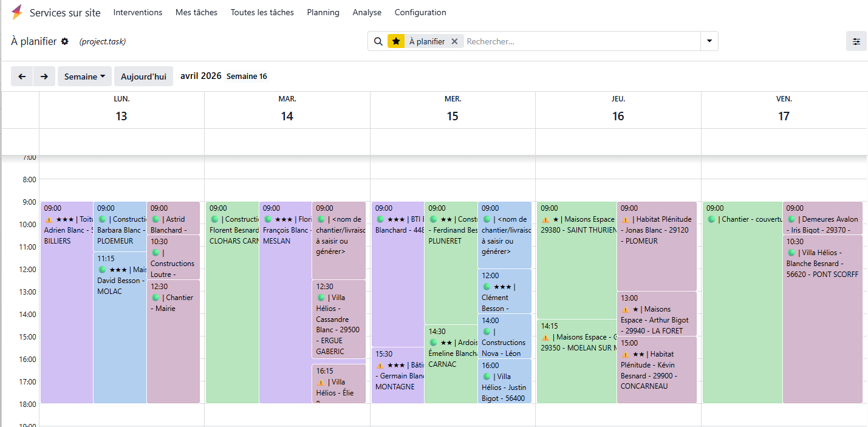Expand the search options dropdown arrow
This screenshot has width=868, height=427.
click(709, 41)
